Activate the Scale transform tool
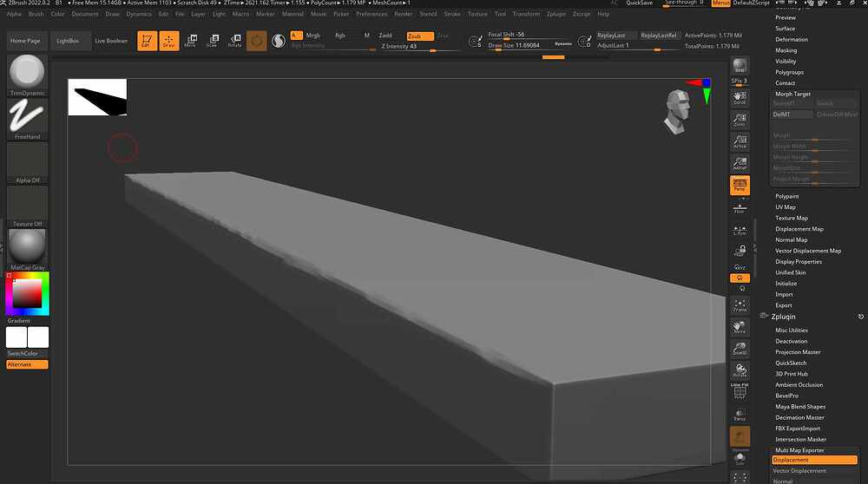The width and height of the screenshot is (868, 484). pyautogui.click(x=213, y=41)
